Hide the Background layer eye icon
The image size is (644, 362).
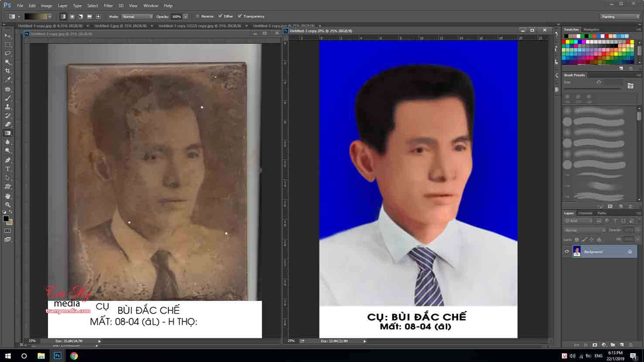[567, 252]
